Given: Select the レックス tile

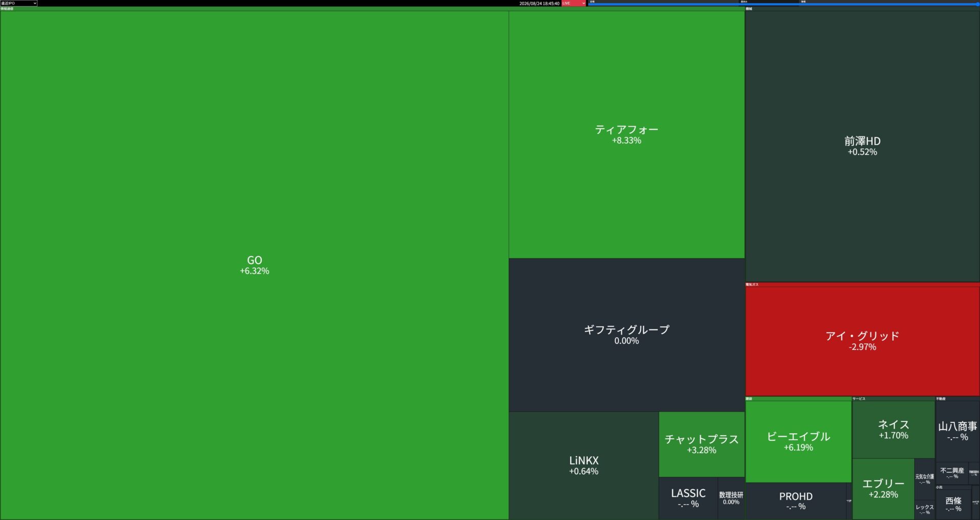Looking at the screenshot, I should [x=924, y=510].
